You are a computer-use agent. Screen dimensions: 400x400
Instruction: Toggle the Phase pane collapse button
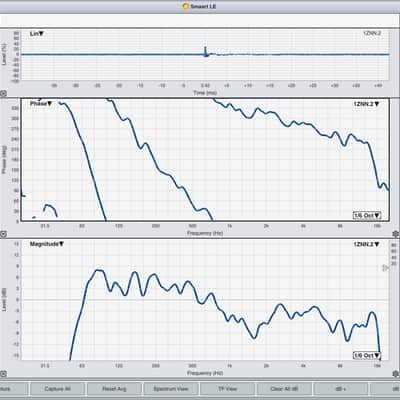3,234
